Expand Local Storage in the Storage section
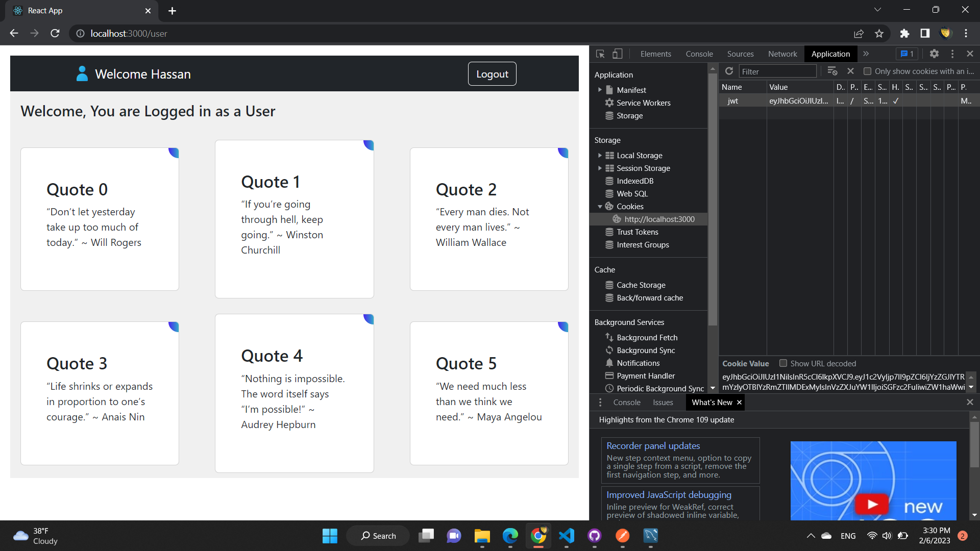 601,155
